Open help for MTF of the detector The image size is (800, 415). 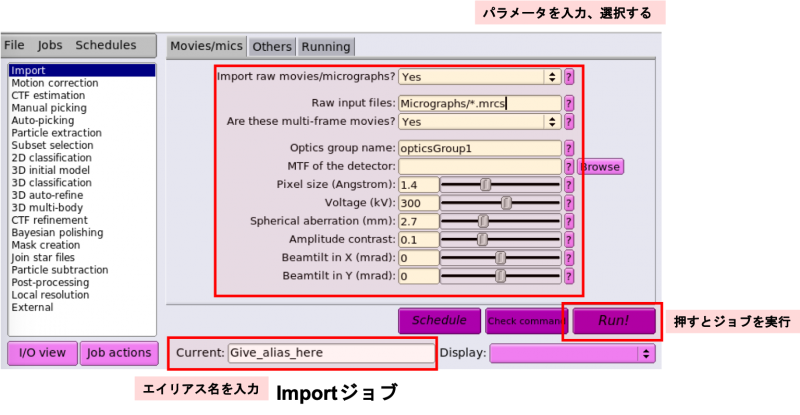[x=569, y=166]
